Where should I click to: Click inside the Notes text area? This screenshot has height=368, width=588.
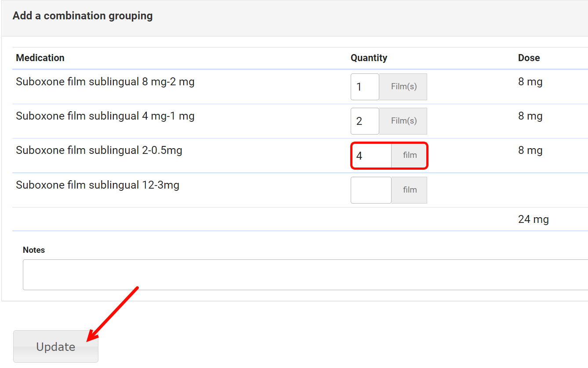tap(303, 275)
